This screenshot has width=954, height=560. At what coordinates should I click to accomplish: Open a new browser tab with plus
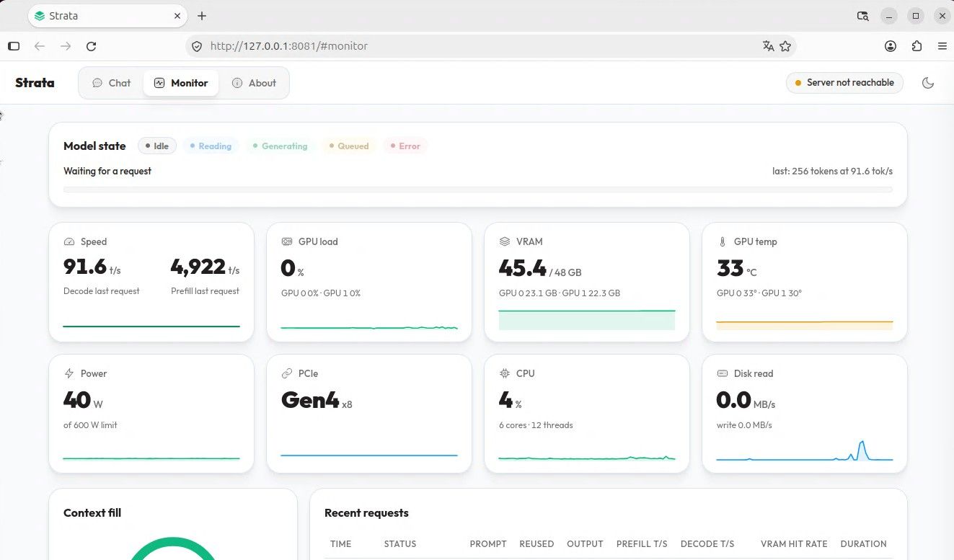pyautogui.click(x=202, y=16)
